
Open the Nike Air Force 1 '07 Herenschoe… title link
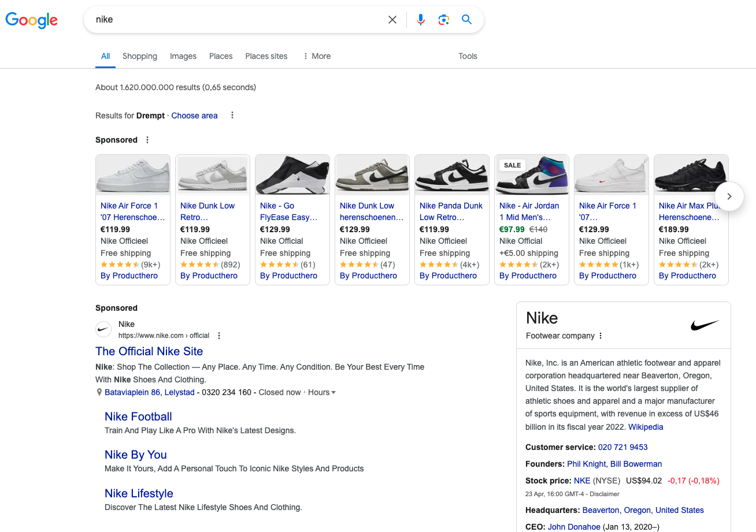click(x=133, y=211)
